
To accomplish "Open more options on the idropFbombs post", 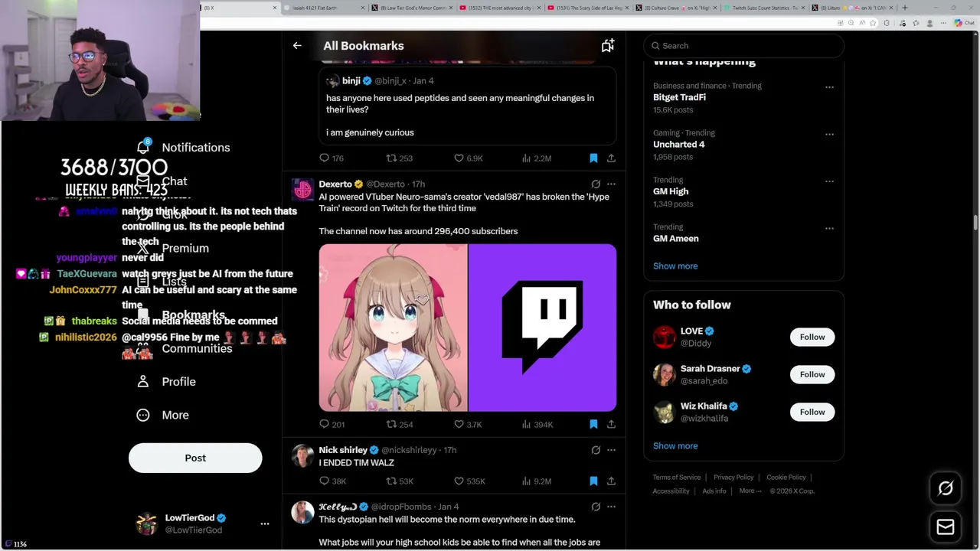I will point(611,507).
